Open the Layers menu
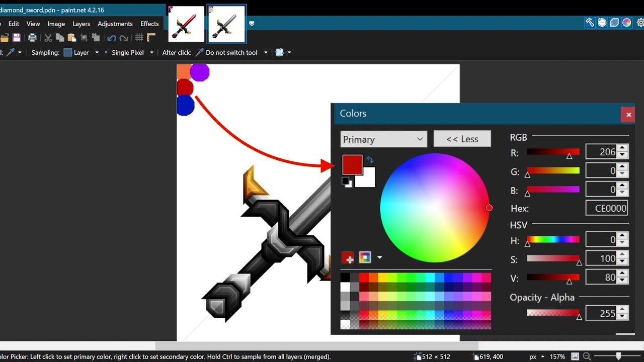The image size is (644, 362). coord(81,24)
